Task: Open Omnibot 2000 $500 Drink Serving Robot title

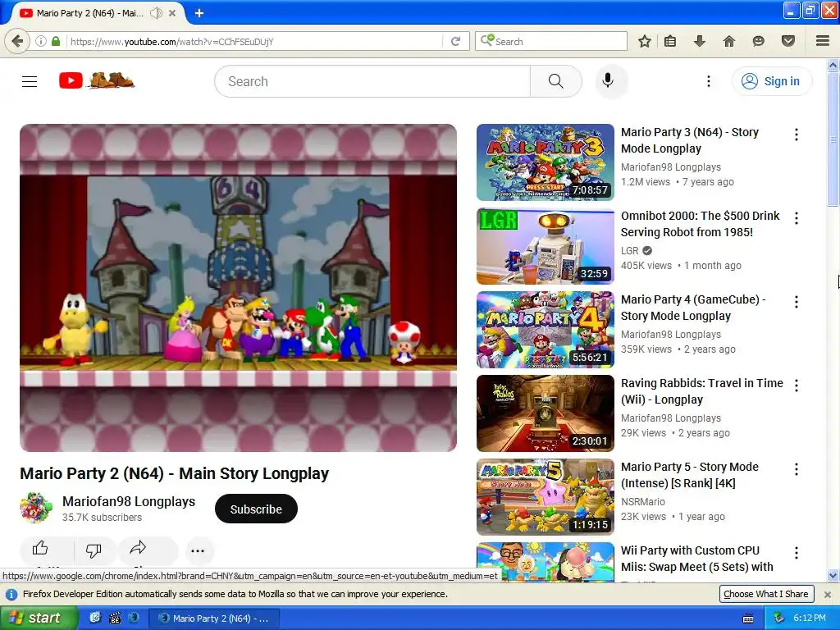Action: [701, 224]
